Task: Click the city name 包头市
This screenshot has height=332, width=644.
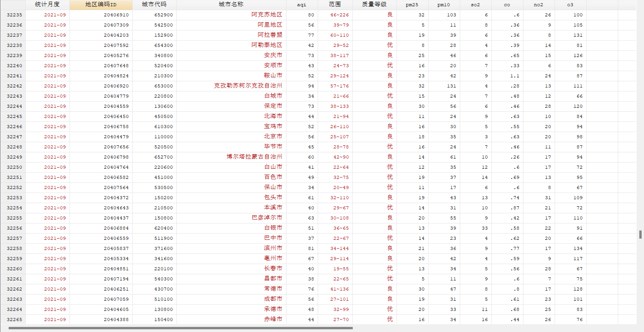Action: (273, 198)
